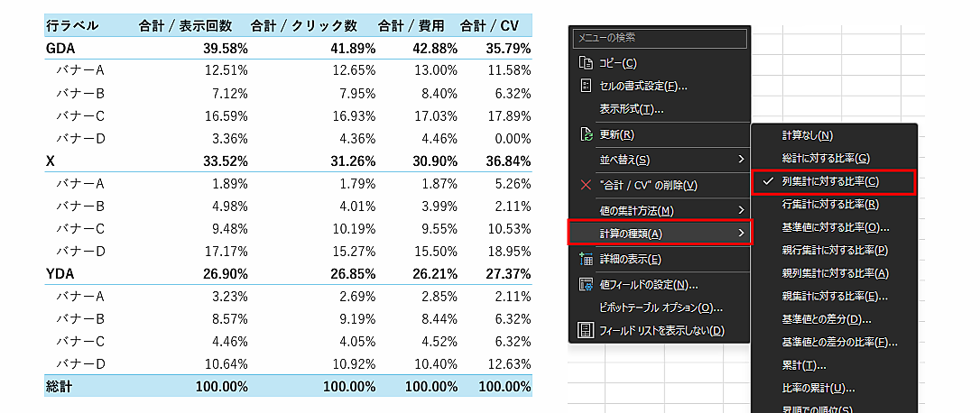Open 表示形式 menu entry
The image size is (980, 413).
click(632, 109)
